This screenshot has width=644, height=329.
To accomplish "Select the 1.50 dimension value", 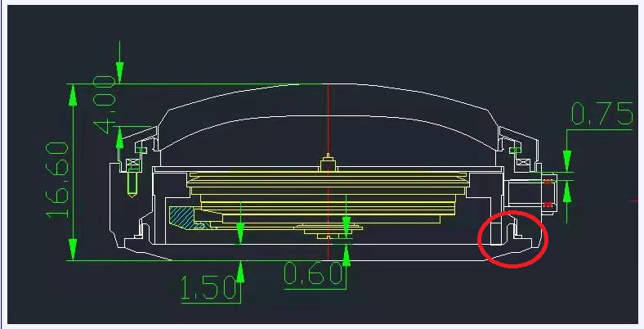I will pos(208,288).
